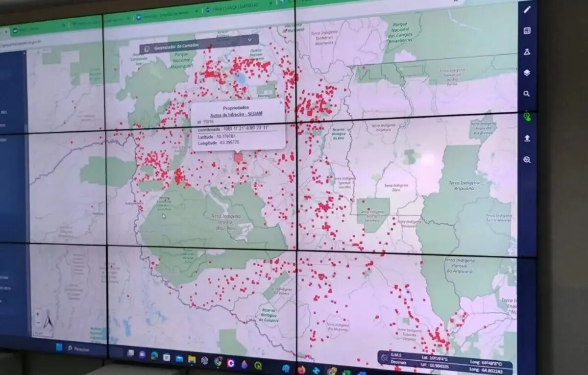This screenshot has height=375, width=588.
Task: Open the stacked layers tool in the right toolbar
Action: (x=527, y=73)
